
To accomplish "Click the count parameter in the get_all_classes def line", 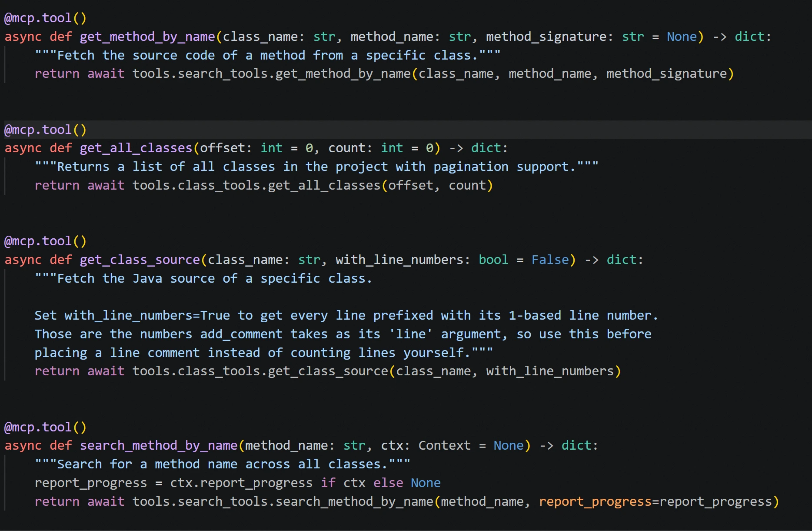I will (x=347, y=148).
